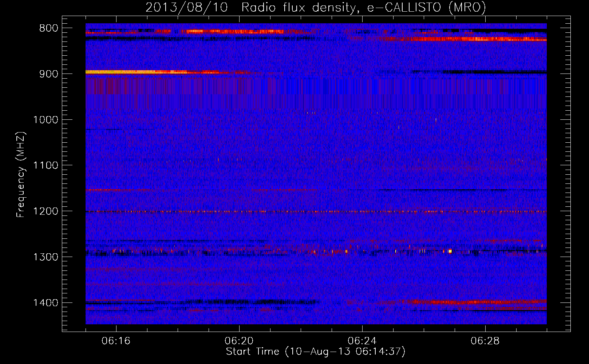The image size is (589, 364).
Task: Click the 06:28 time tick label
Action: click(x=485, y=341)
